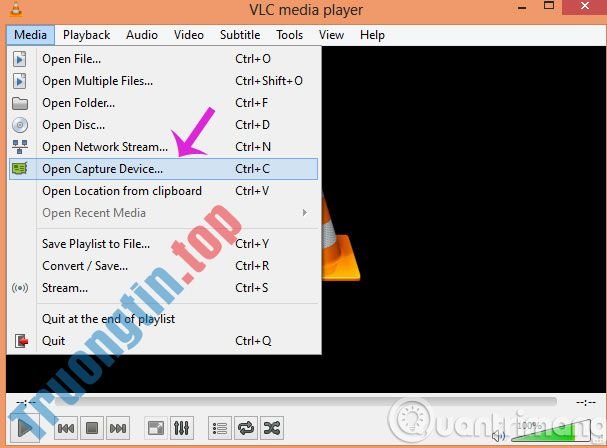This screenshot has height=448, width=607.
Task: Toggle fullscreen video mode
Action: tap(156, 428)
